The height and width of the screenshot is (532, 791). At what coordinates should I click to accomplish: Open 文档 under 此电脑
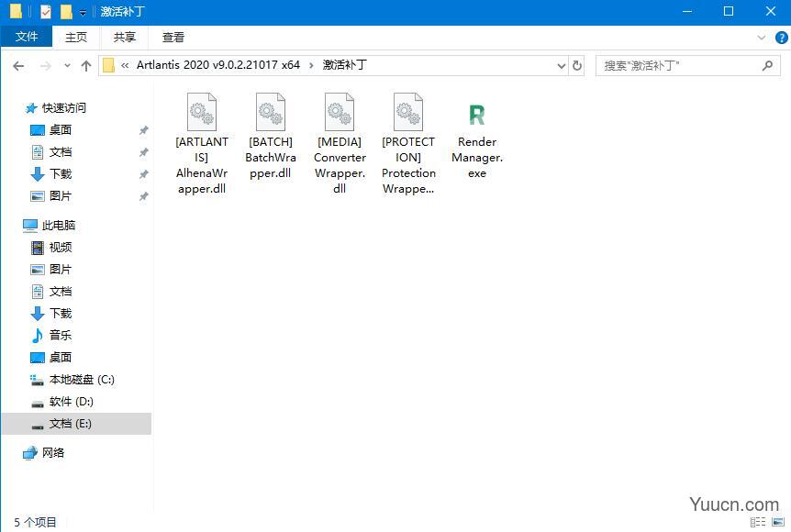pyautogui.click(x=61, y=292)
